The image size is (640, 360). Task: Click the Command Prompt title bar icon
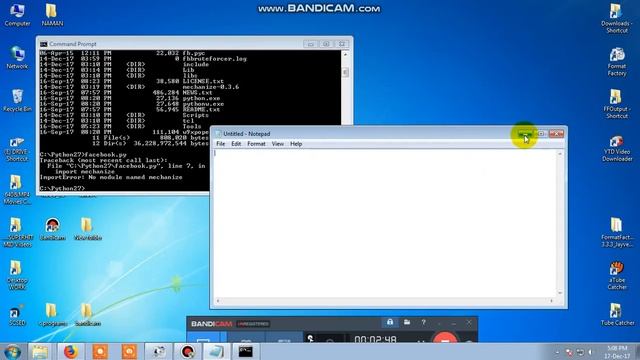point(44,44)
